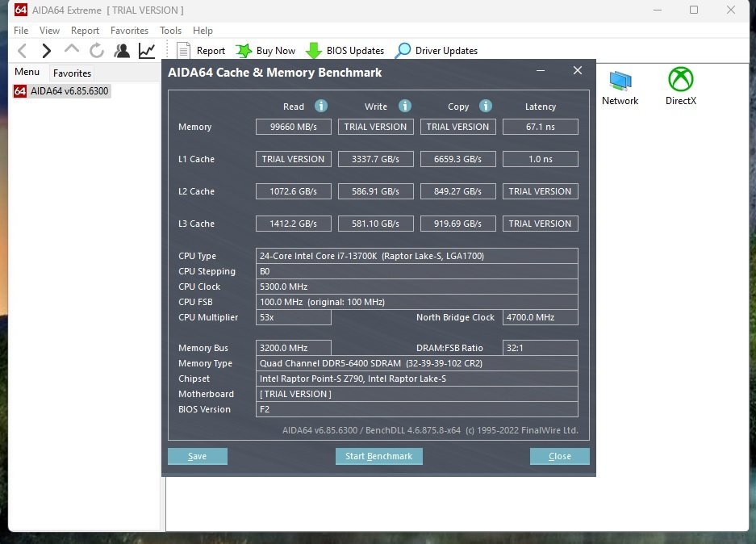Click the L1 Cache Read TRIAL VERSION cell
Viewport: 756px width, 544px height.
coord(294,159)
